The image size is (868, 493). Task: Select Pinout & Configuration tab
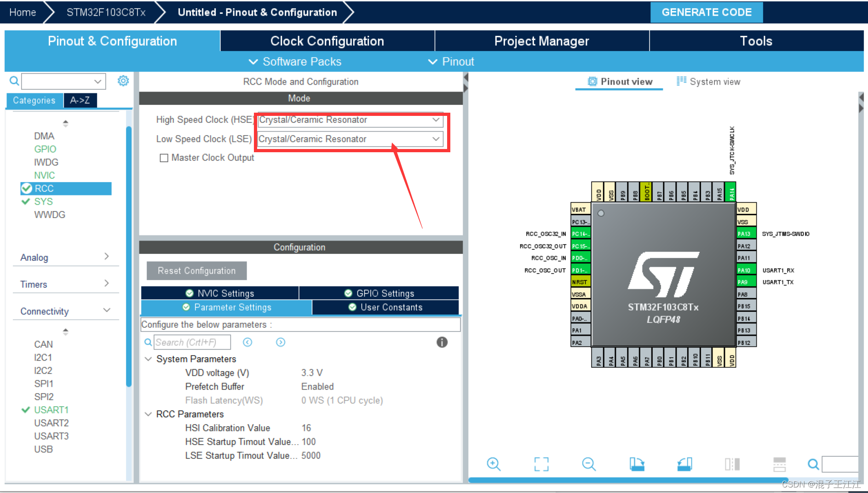coord(112,41)
